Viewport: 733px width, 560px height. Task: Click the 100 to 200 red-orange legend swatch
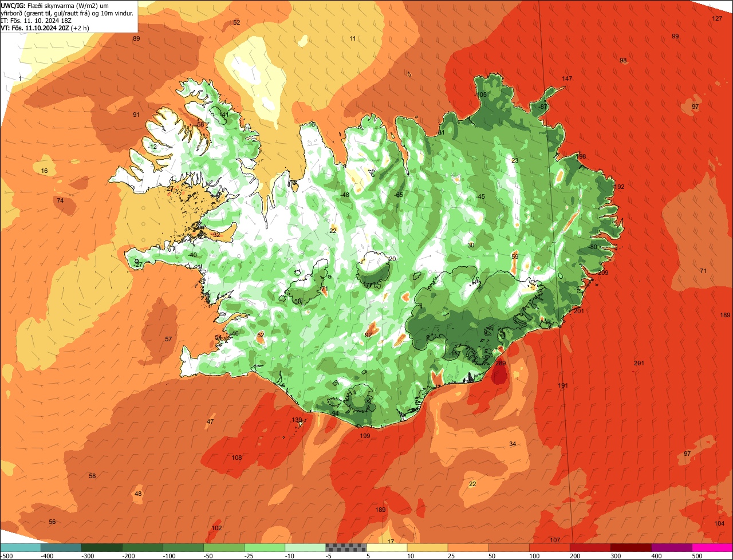(549, 547)
